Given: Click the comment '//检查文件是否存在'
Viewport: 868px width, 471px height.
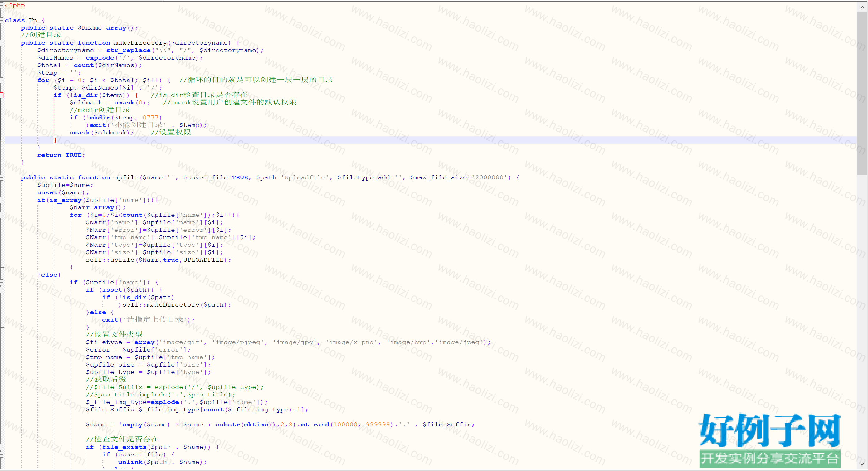Looking at the screenshot, I should (x=122, y=439).
